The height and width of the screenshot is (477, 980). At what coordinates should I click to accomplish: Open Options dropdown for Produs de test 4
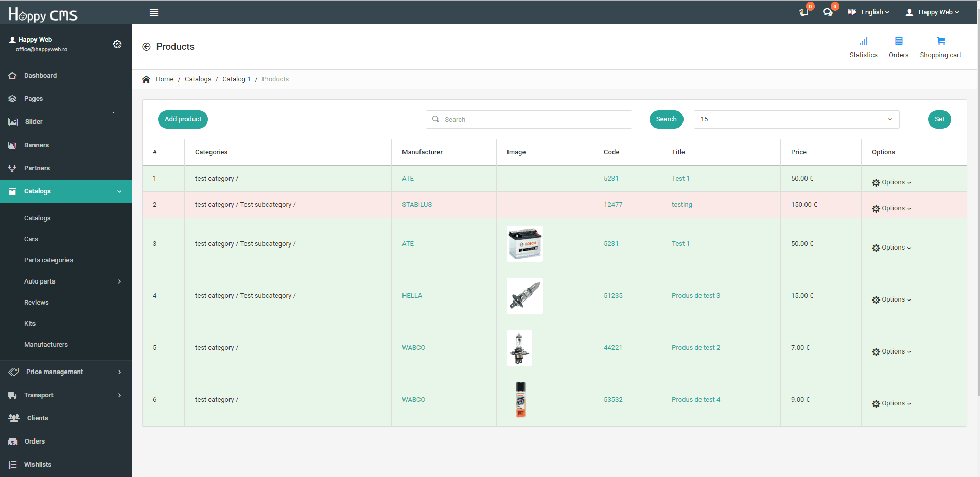pyautogui.click(x=891, y=404)
